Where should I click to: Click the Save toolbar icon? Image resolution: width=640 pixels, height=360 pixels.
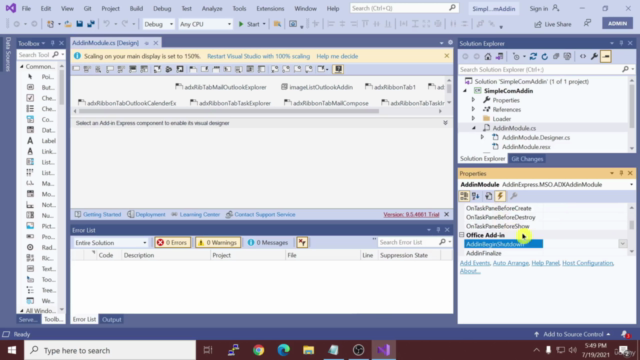point(80,24)
